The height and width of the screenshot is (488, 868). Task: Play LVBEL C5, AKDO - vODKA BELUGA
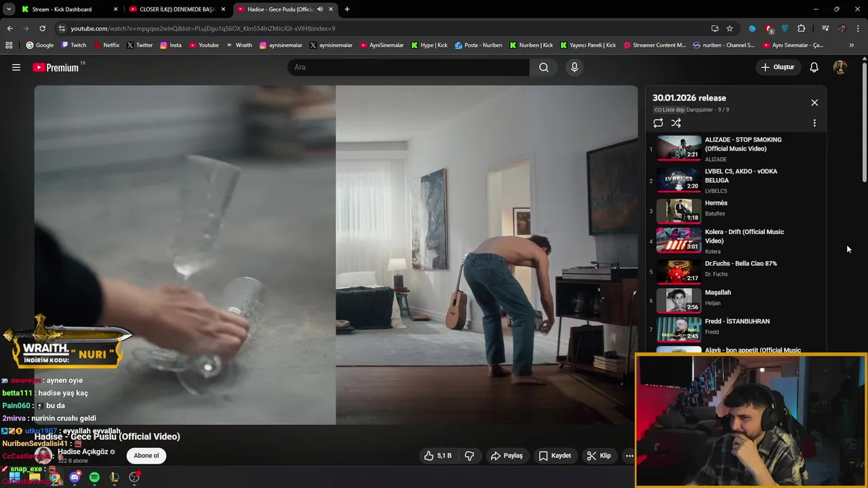click(734, 180)
